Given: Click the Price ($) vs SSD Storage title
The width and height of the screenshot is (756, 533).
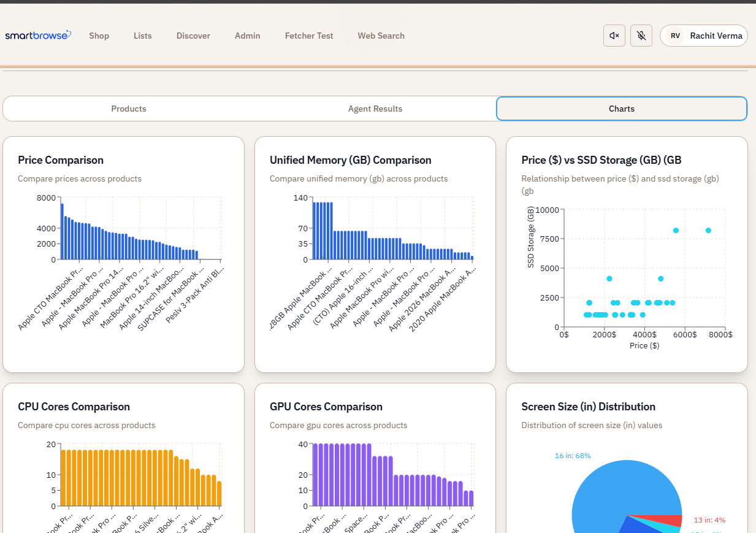Looking at the screenshot, I should (x=601, y=160).
